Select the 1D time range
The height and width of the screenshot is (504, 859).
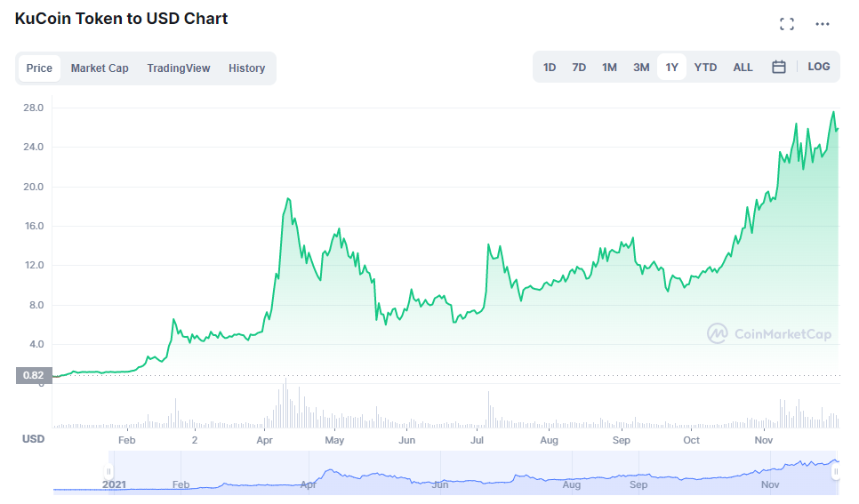(550, 67)
